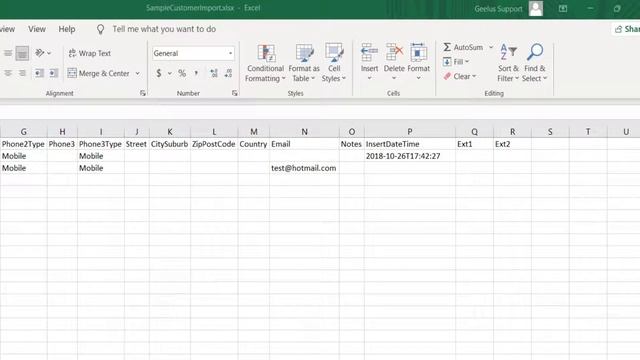The image size is (640, 360).
Task: Click AutoSum
Action: pyautogui.click(x=463, y=47)
